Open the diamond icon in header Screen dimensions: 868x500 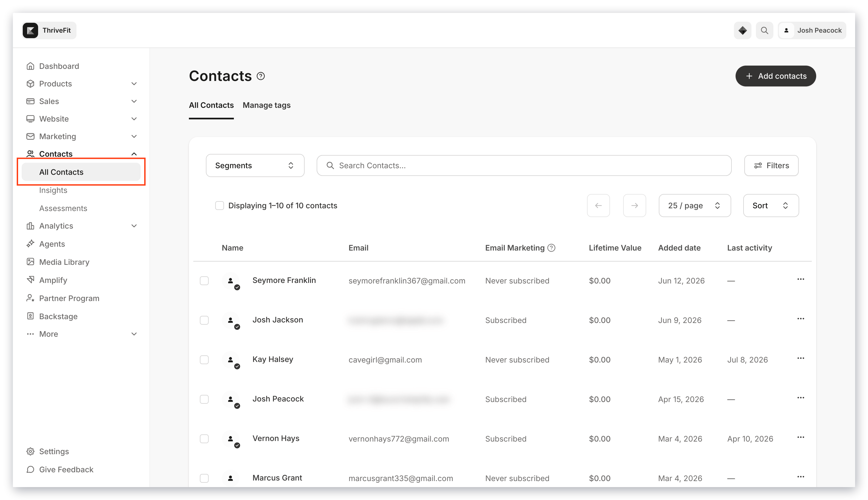point(742,30)
